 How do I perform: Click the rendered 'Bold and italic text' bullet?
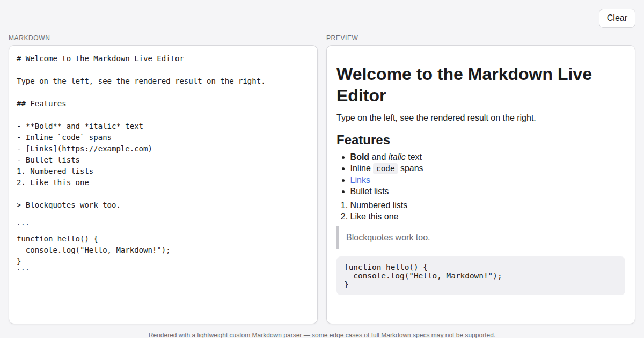click(x=386, y=157)
